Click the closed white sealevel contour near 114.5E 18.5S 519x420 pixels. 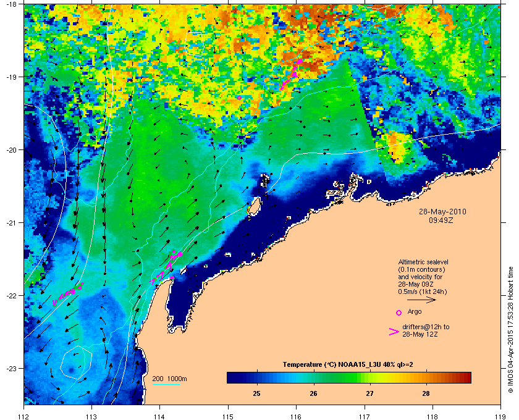point(194,44)
